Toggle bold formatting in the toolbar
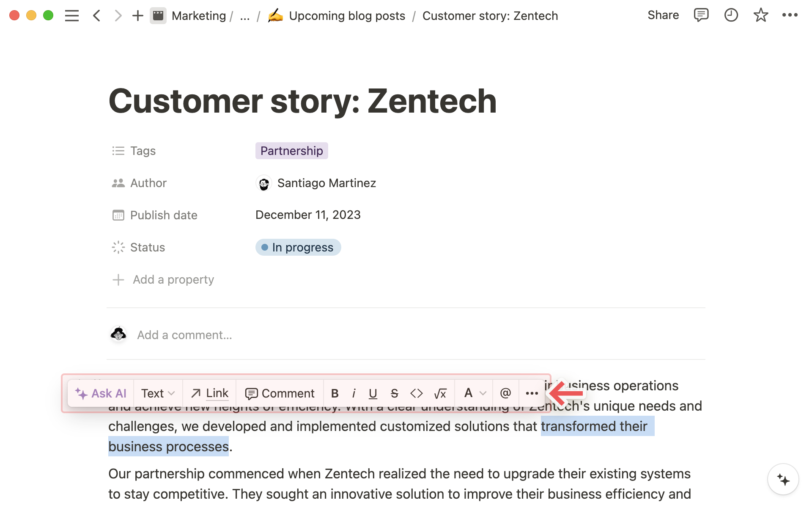Viewport: 812px width, 508px height. (335, 394)
